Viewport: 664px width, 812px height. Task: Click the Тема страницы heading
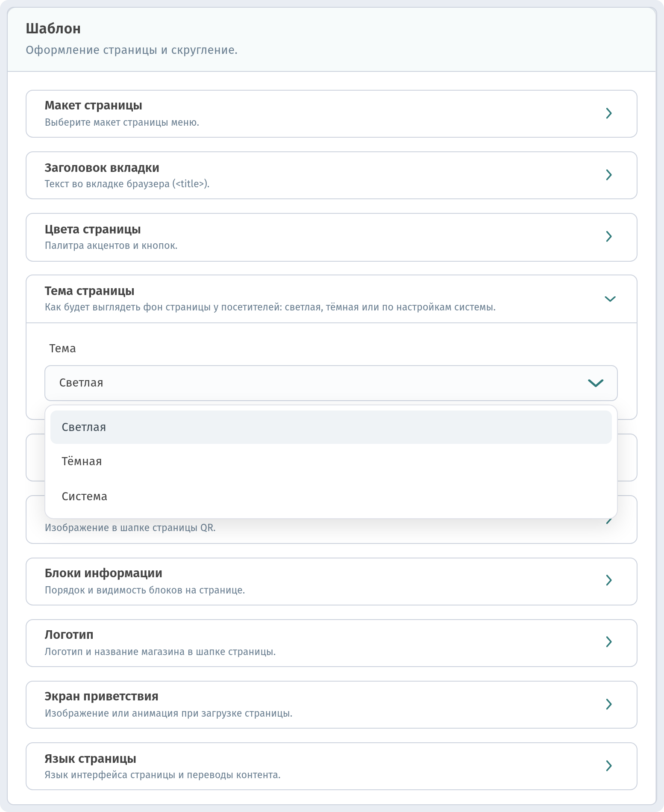(x=90, y=291)
